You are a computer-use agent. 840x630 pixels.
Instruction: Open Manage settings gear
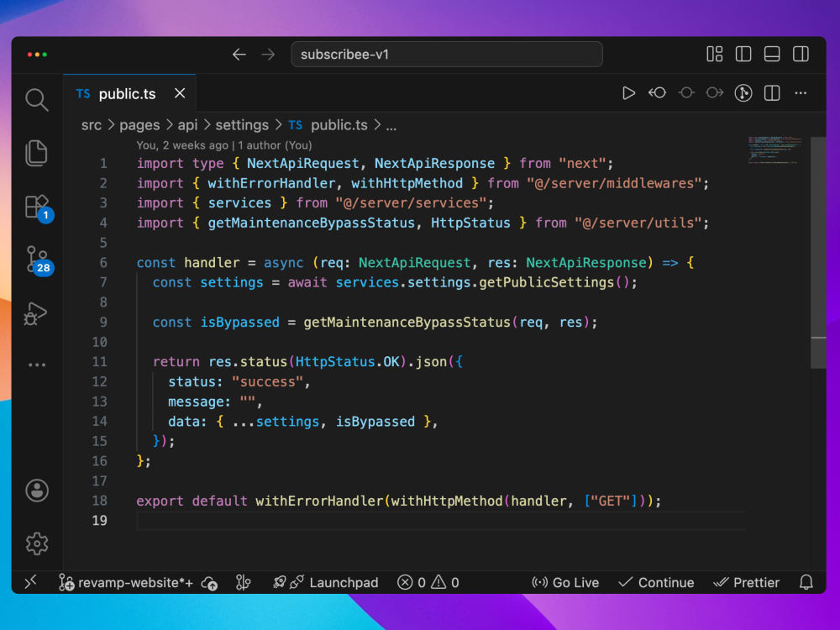36,543
